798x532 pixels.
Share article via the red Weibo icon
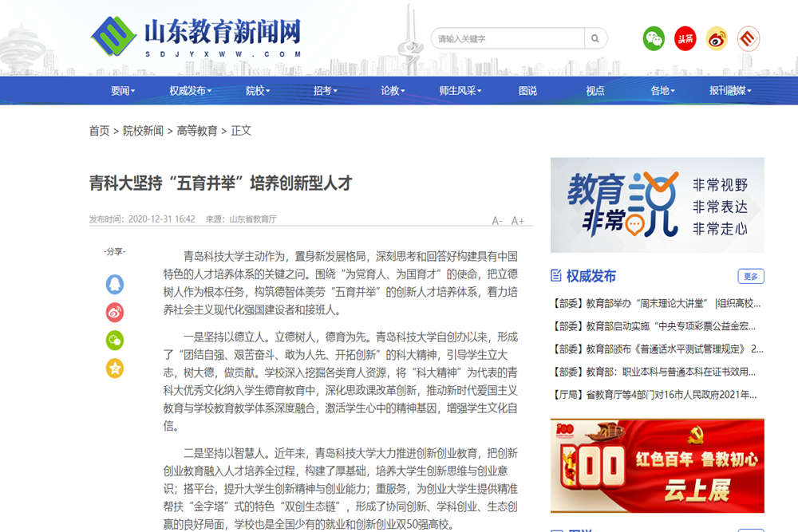[115, 312]
